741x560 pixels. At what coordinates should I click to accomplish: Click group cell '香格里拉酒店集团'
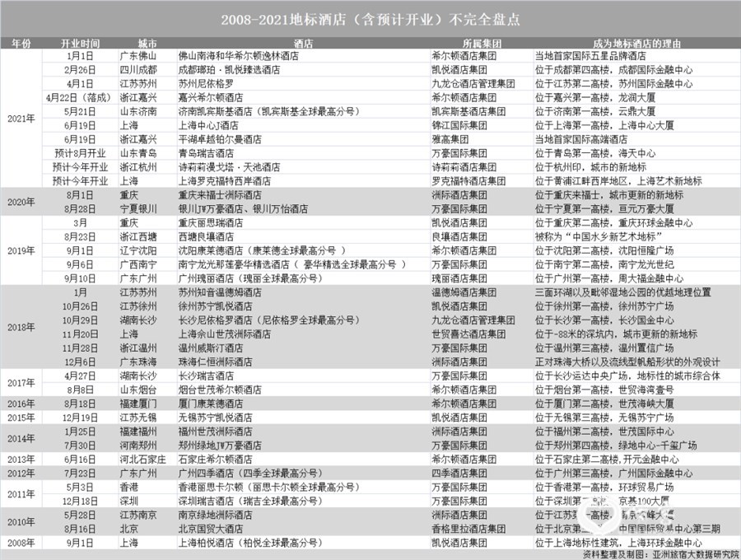coord(468,529)
